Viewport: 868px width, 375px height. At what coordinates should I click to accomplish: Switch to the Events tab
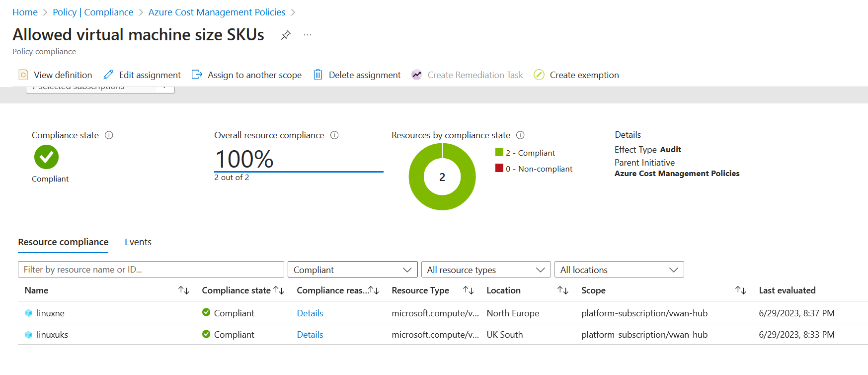[x=138, y=242]
